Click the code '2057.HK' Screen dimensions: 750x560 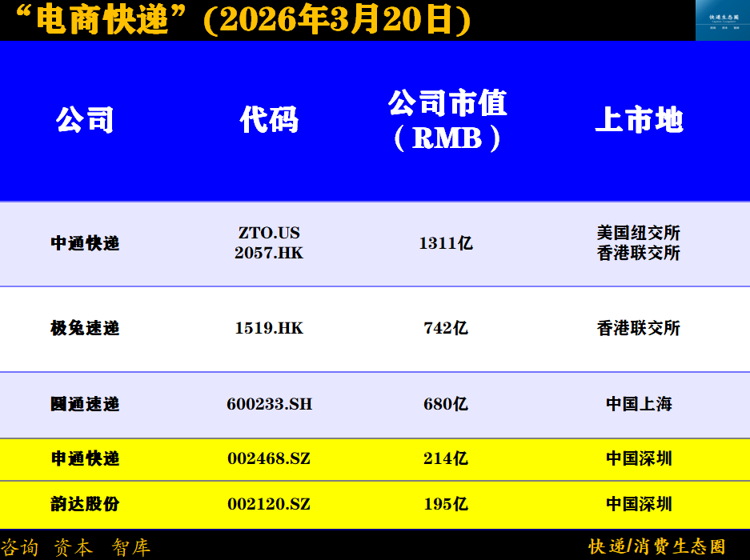pyautogui.click(x=269, y=253)
